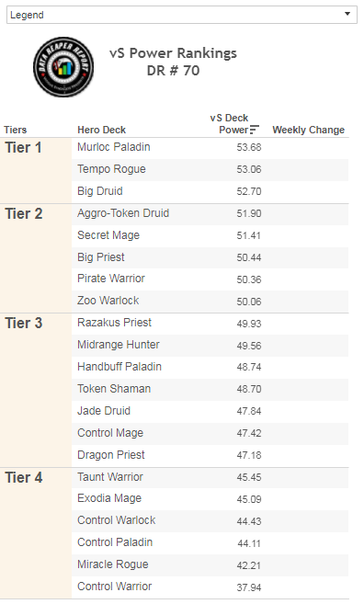Select the Murloc Paladin row

pyautogui.click(x=210, y=147)
